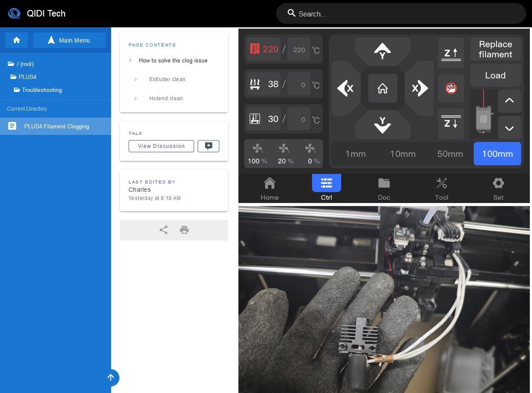Image resolution: width=532 pixels, height=393 pixels.
Task: Jump to Extruder clean section
Action: (167, 79)
